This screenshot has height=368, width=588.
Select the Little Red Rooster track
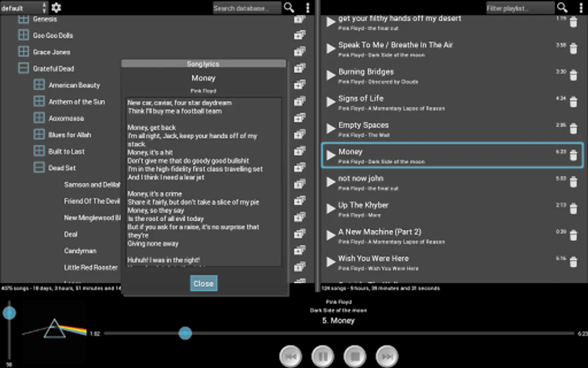click(x=91, y=267)
